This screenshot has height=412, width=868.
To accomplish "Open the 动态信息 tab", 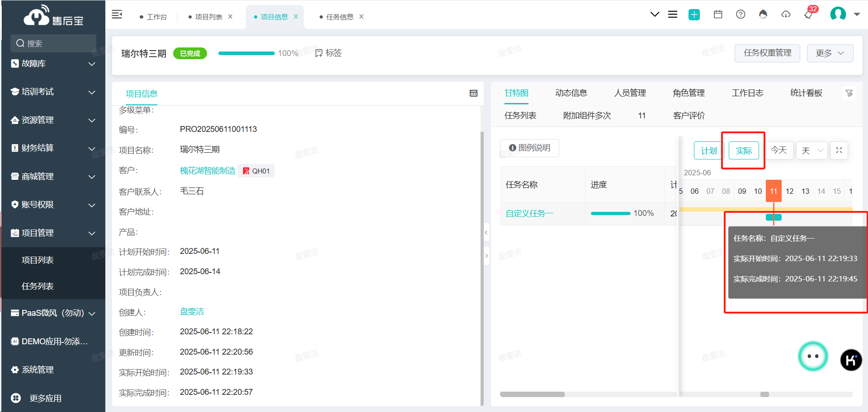I will tap(571, 93).
